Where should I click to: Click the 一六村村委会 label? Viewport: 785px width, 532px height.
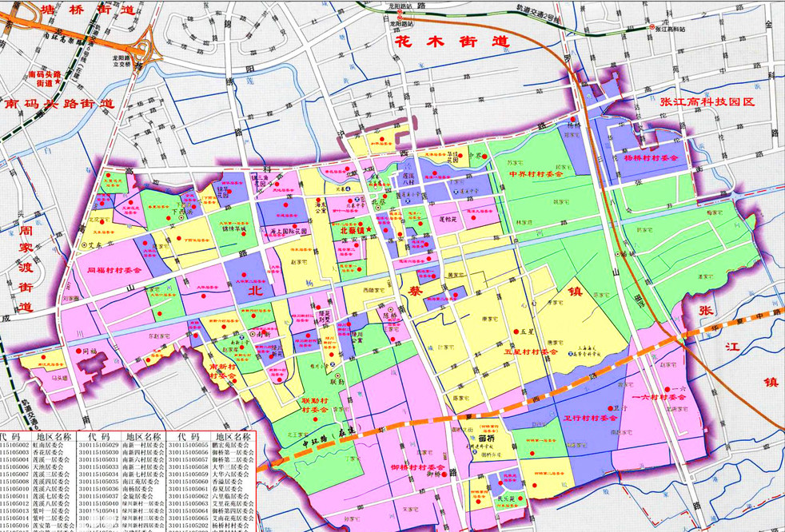pyautogui.click(x=659, y=397)
